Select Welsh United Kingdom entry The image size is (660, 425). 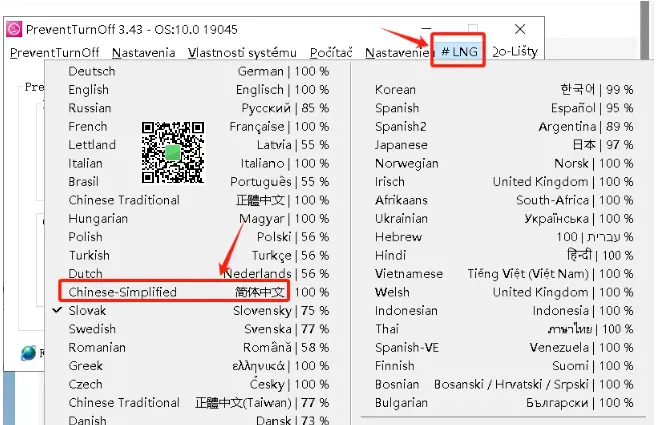[x=504, y=292]
